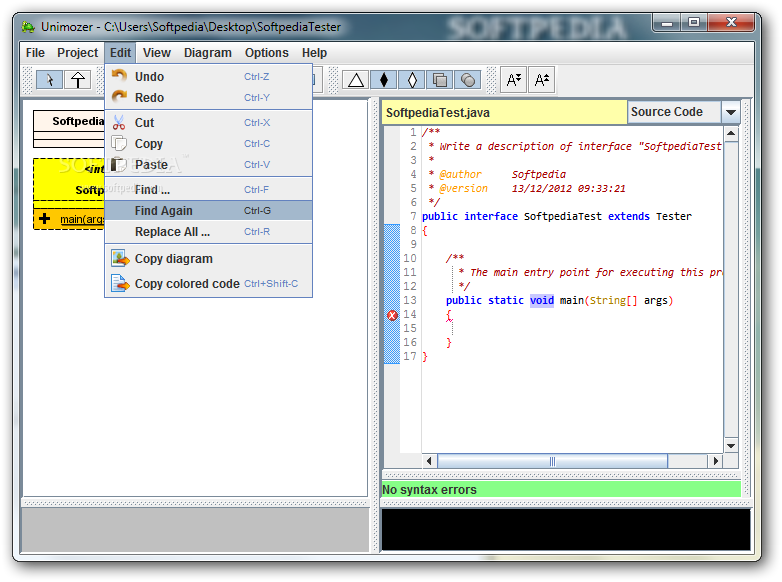Close the open Edit menu
Image resolution: width=782 pixels, height=582 pixels.
(120, 53)
